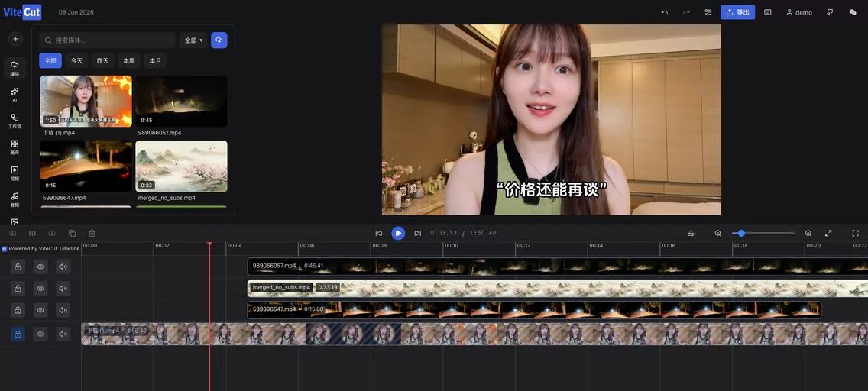This screenshot has width=868, height=391.
Task: Open the 音频 audio panel
Action: 15,199
